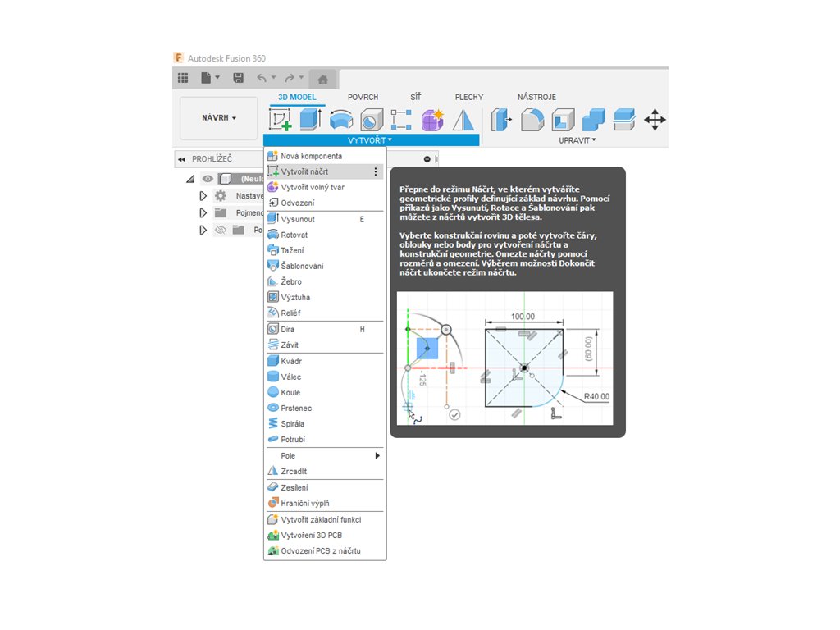840x630 pixels.
Task: Select Reliéf menu item
Action: (325, 313)
